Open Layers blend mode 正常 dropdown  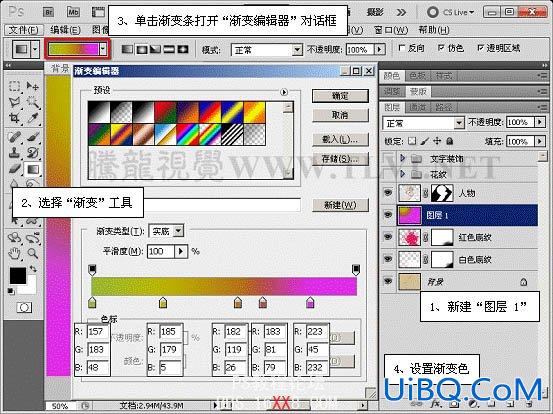458,123
